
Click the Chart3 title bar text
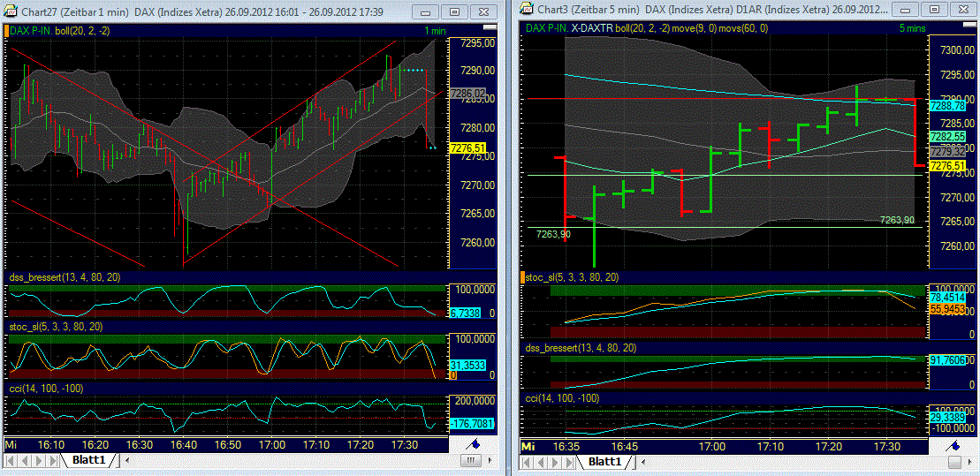pyautogui.click(x=711, y=11)
